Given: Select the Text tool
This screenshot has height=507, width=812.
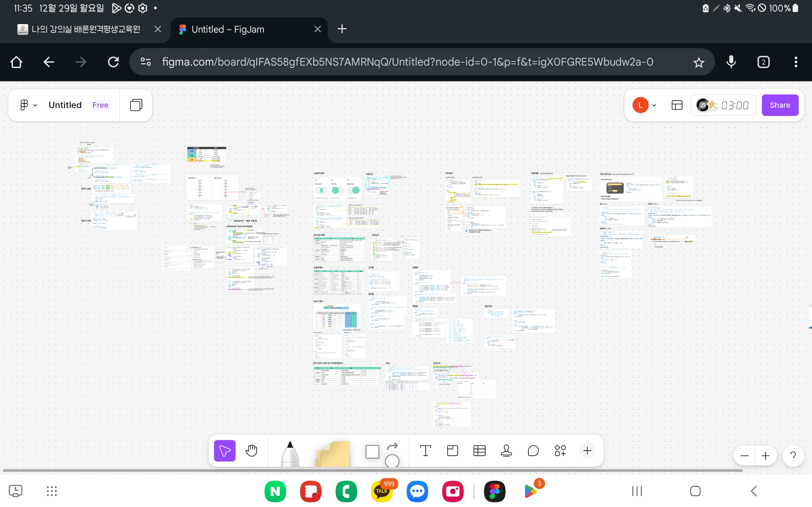Looking at the screenshot, I should click(425, 451).
